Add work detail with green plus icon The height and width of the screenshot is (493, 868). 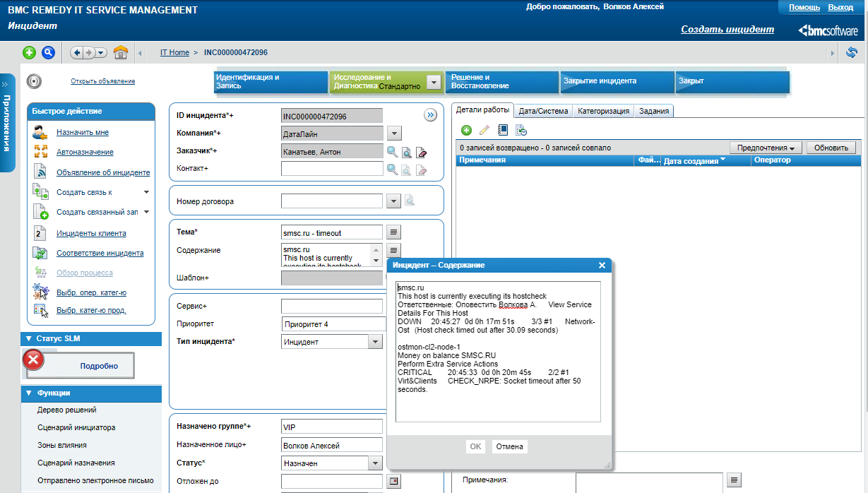click(x=466, y=130)
